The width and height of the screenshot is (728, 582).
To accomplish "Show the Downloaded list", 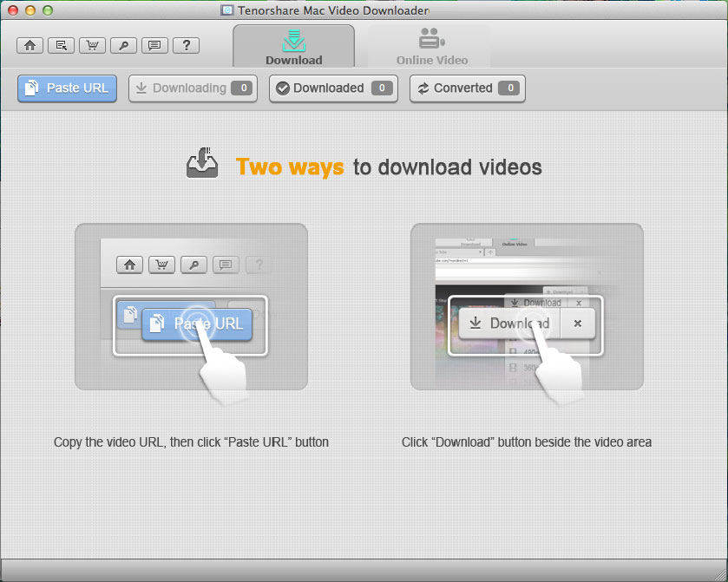I will [x=333, y=88].
